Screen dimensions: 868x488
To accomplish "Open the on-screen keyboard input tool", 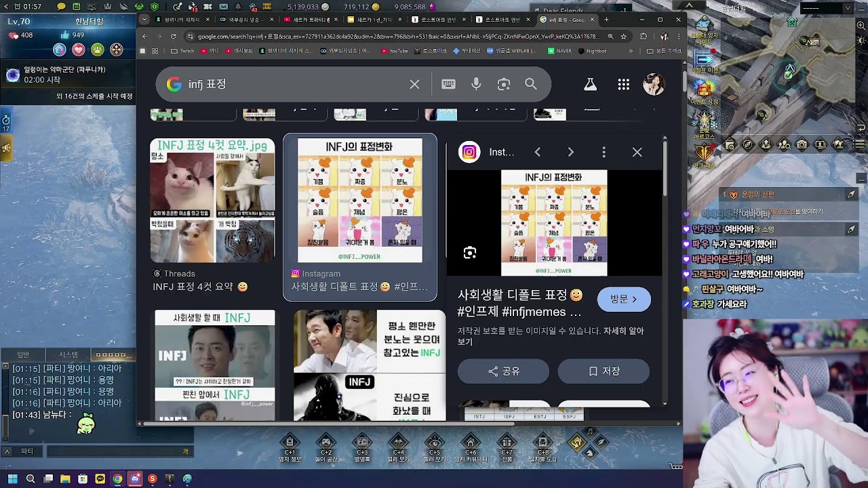I will pyautogui.click(x=448, y=84).
